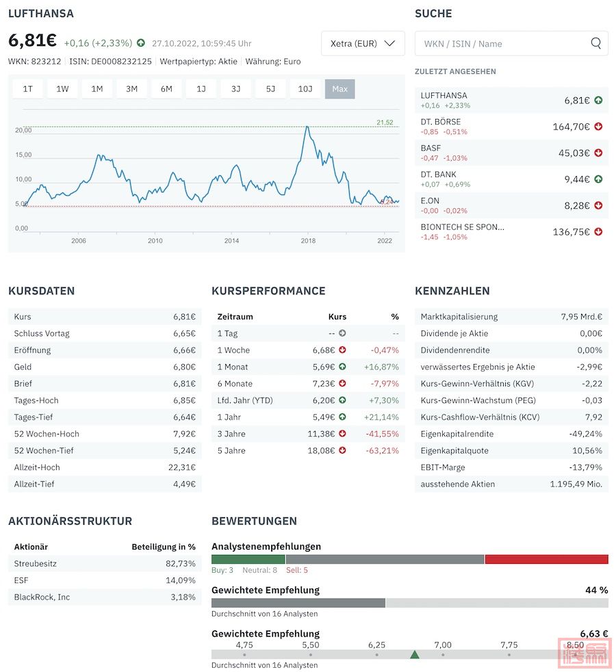Click the green up arrow for DT. BANK
The height and width of the screenshot is (672, 616).
point(598,179)
